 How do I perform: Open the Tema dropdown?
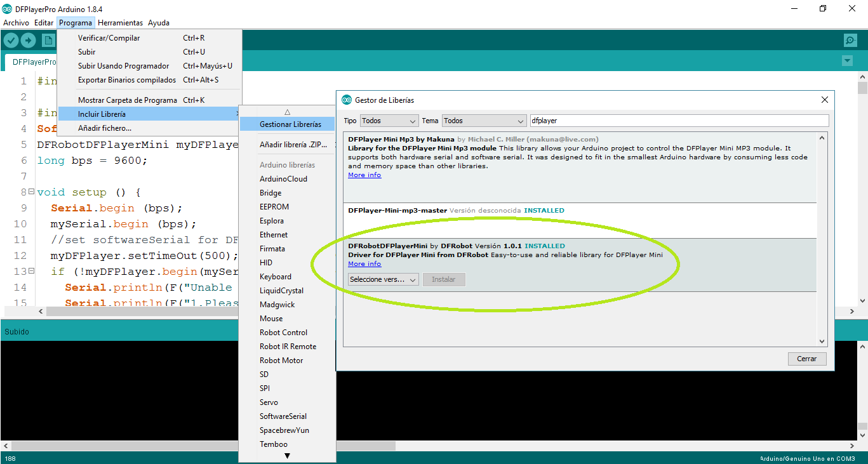484,121
